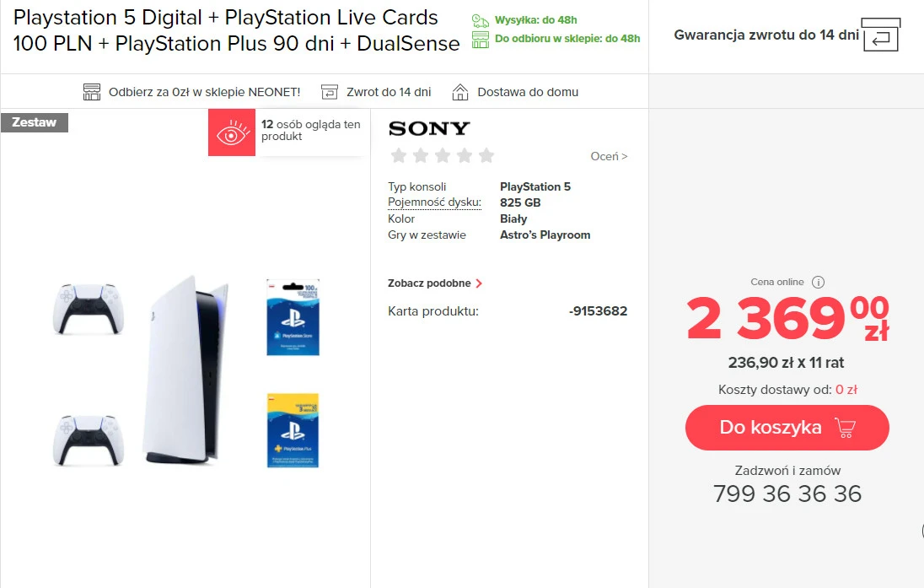Click the NEONET store pickup icon
Screen dimensions: 924x588
point(92,92)
